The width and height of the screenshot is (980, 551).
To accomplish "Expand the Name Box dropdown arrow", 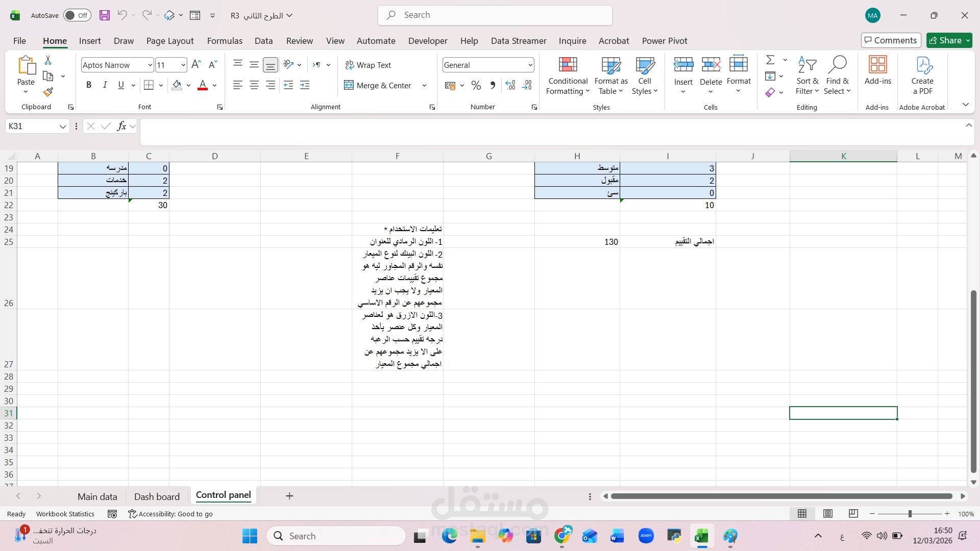I will [x=63, y=127].
